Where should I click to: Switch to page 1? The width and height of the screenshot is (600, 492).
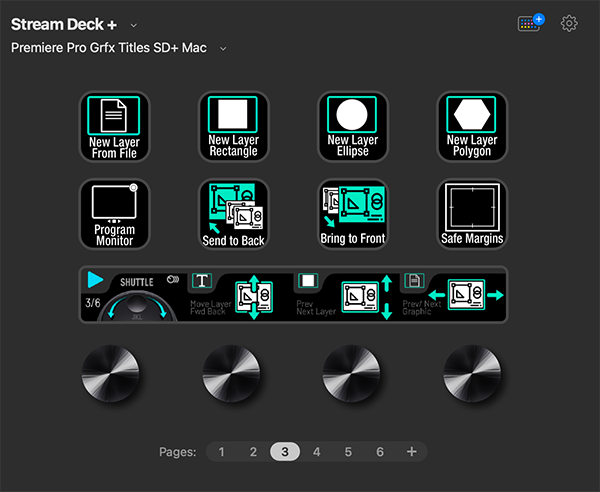221,452
